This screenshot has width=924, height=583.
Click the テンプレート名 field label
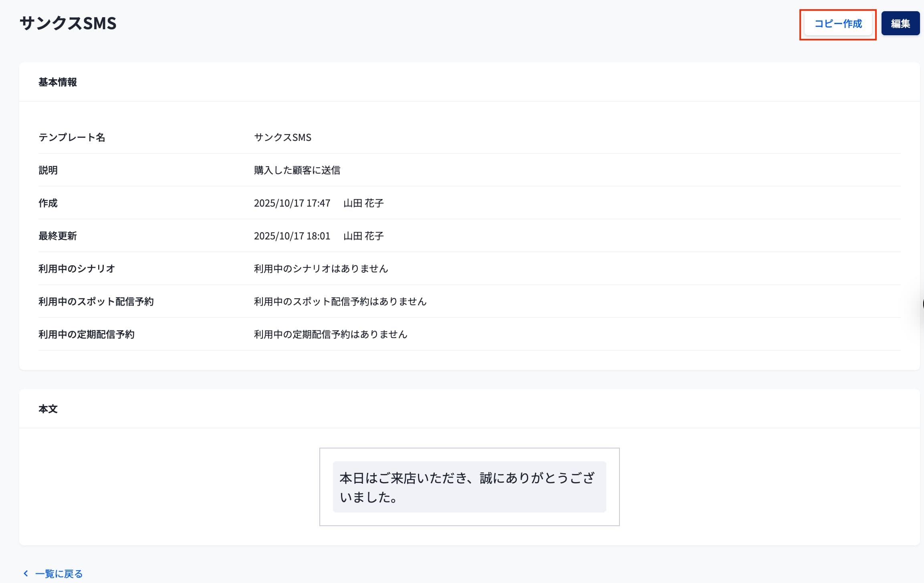pos(72,137)
